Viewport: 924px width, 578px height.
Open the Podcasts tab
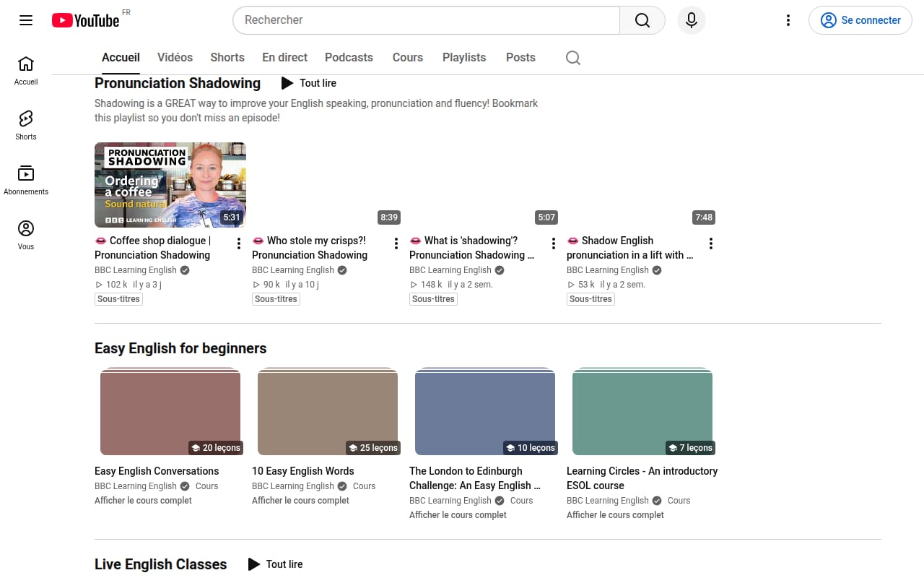349,58
